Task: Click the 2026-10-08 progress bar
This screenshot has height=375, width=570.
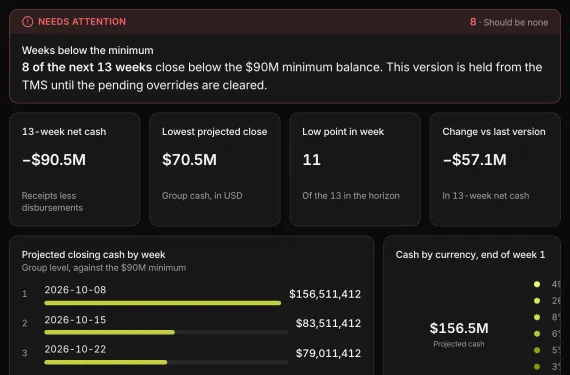Action: [166, 303]
